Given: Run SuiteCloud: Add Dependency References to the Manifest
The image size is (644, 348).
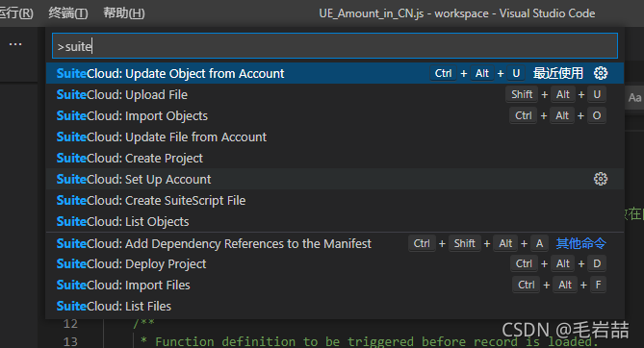Looking at the screenshot, I should tap(335, 243).
